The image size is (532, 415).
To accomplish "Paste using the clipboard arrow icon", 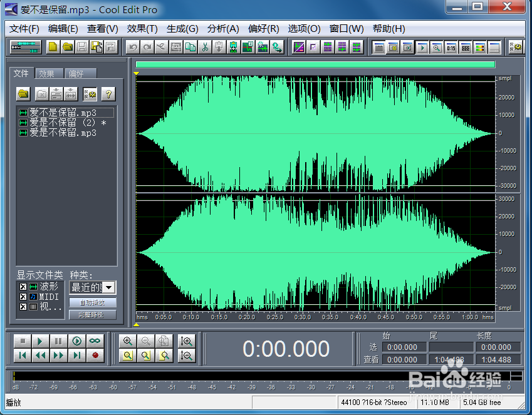I will coord(219,47).
